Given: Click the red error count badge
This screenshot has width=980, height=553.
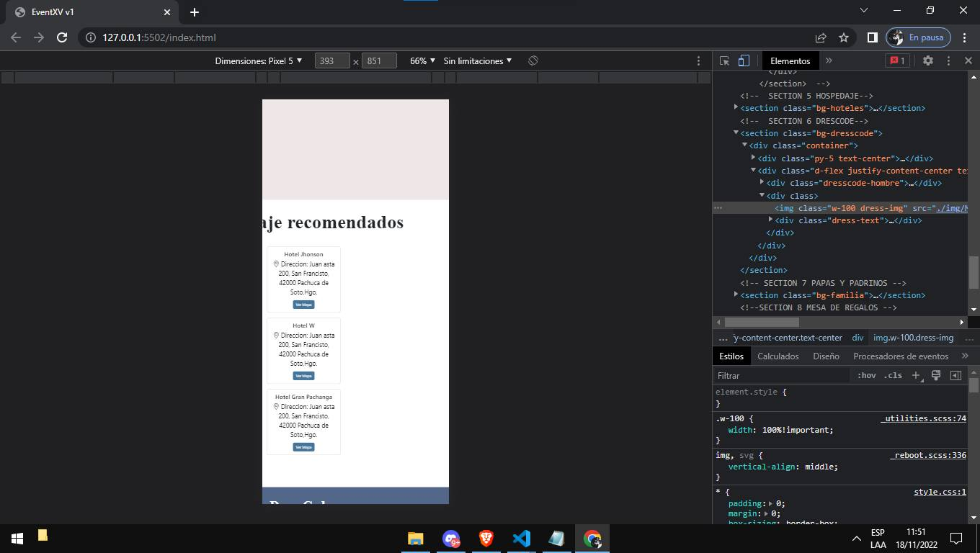Looking at the screenshot, I should (897, 61).
